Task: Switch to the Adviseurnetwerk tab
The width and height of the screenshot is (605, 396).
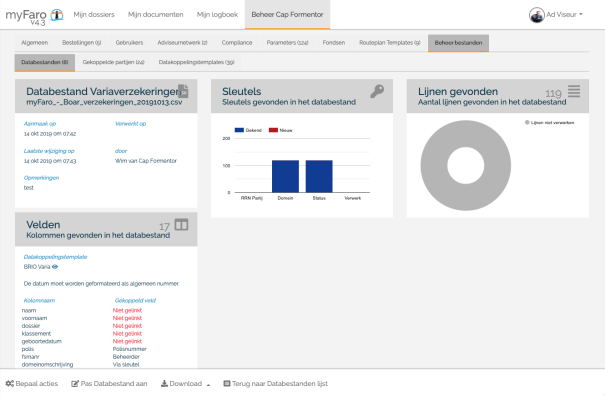Action: [182, 43]
